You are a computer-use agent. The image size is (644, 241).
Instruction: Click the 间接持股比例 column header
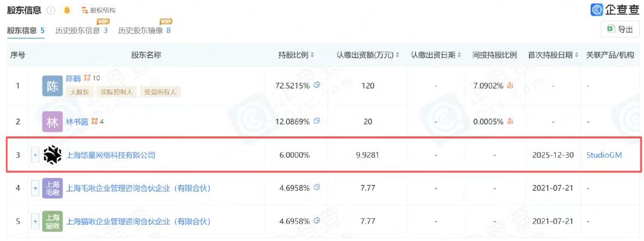click(494, 55)
